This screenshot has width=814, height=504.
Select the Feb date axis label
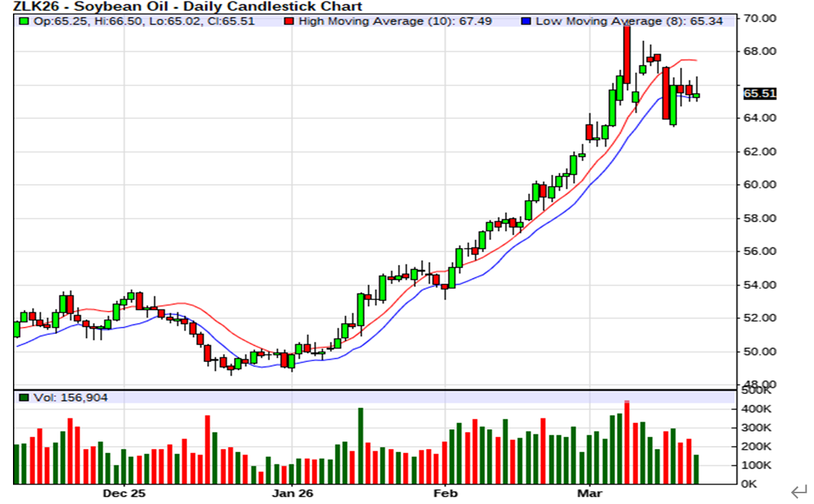[445, 493]
